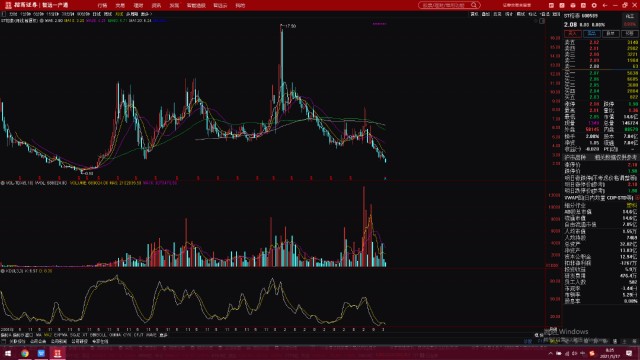This screenshot has height=360, width=640.
Task: Click the KDJ indicator settings circle icon
Action: click(x=3, y=271)
